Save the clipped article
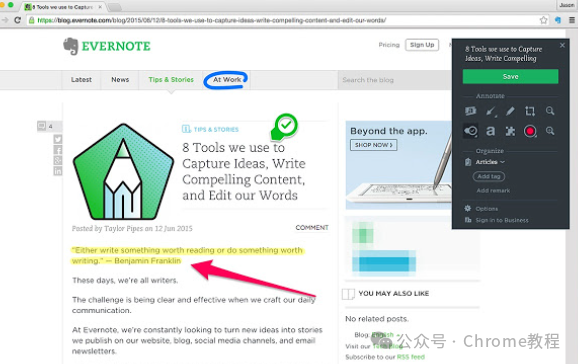This screenshot has height=364, width=578. [x=510, y=76]
